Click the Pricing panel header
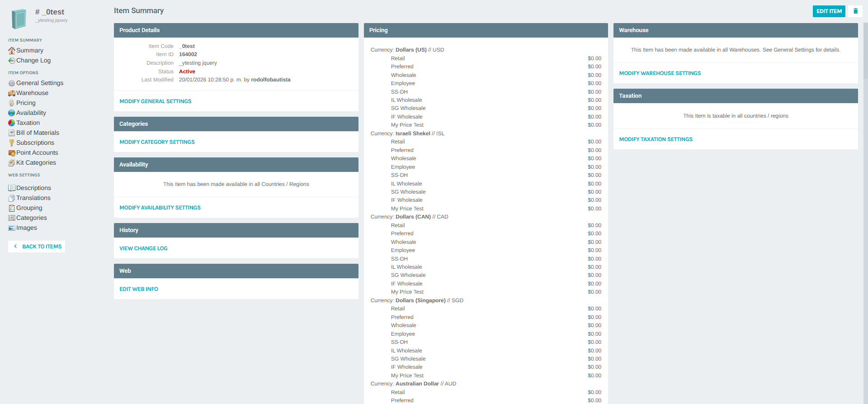The height and width of the screenshot is (404, 868). click(486, 30)
